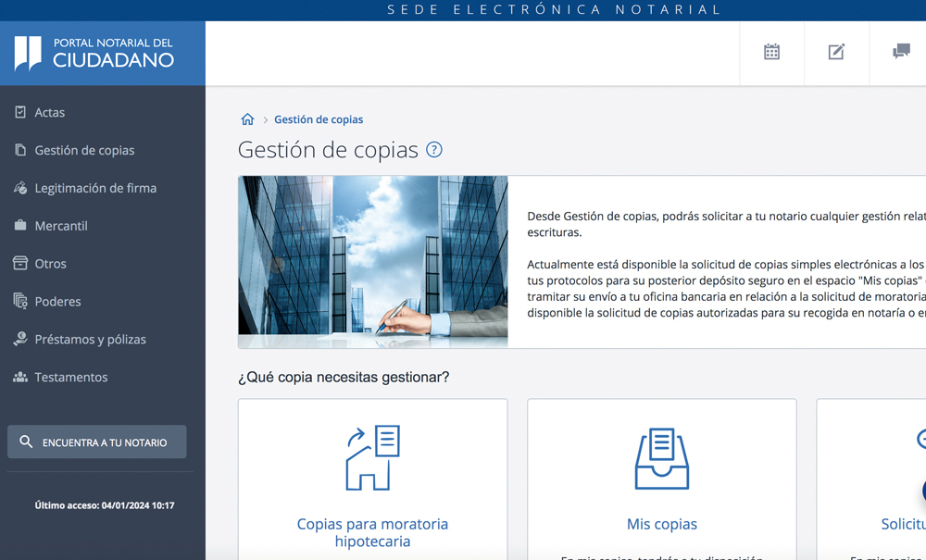Click the Encuentra a tu notario button
The image size is (926, 560).
[x=96, y=442]
